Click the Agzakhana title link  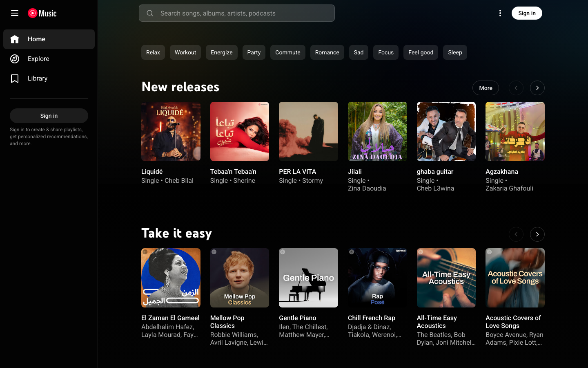coord(501,172)
